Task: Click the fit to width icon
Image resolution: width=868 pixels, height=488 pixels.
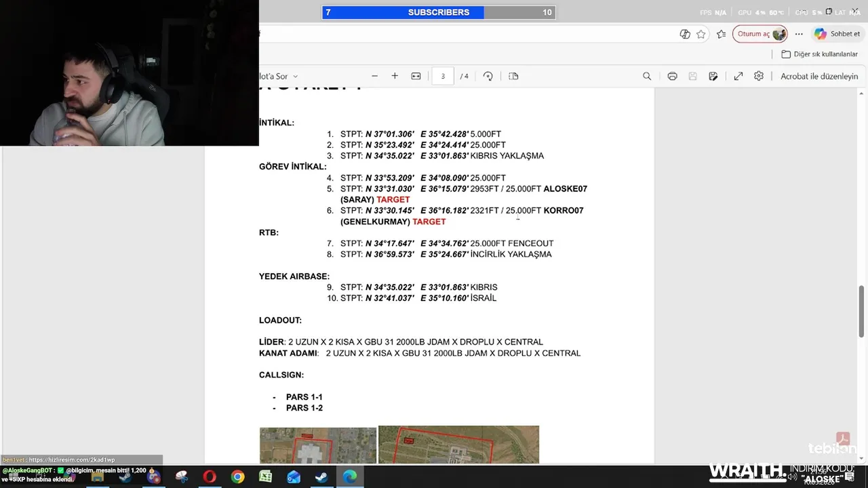Action: tap(416, 76)
